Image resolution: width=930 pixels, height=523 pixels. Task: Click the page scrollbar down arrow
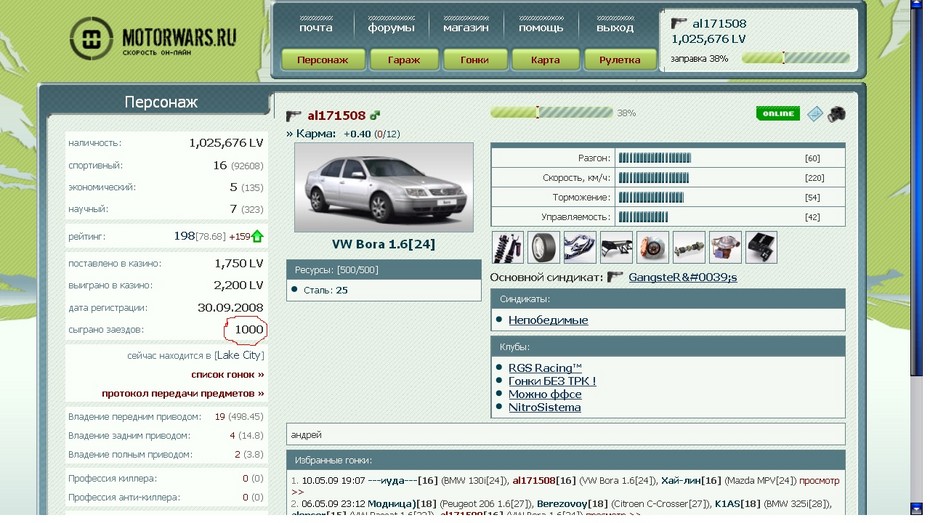click(916, 508)
